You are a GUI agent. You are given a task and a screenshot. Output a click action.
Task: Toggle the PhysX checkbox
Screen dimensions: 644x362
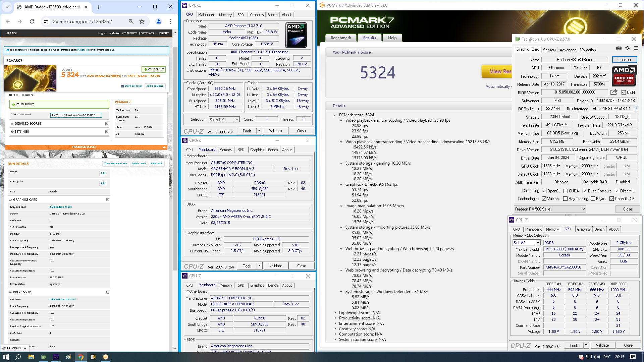[593, 199]
